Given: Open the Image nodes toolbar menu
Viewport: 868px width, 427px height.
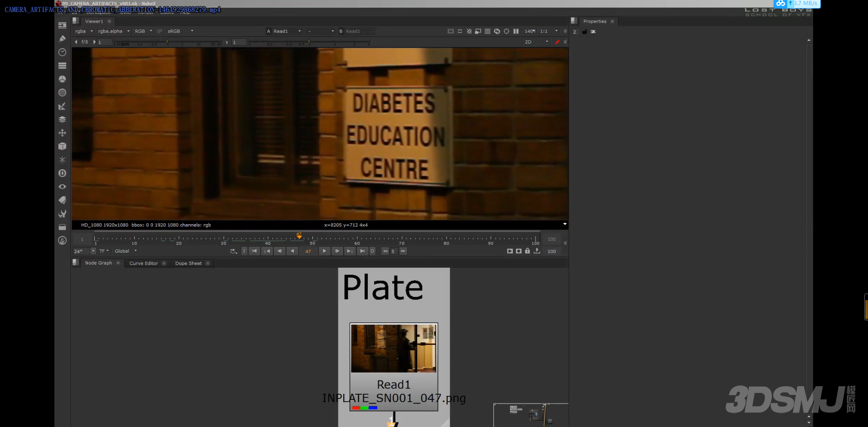Looking at the screenshot, I should coord(63,25).
